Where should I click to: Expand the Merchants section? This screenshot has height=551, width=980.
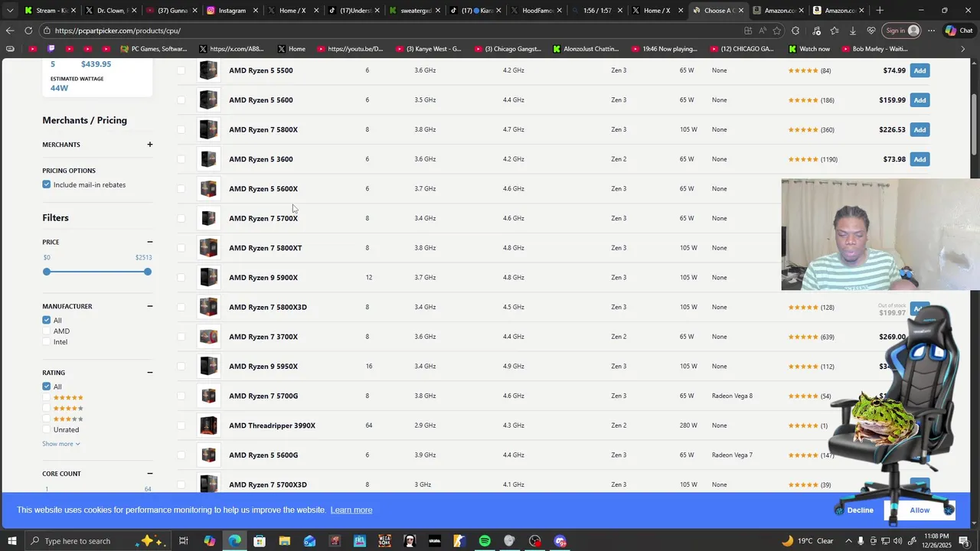149,145
